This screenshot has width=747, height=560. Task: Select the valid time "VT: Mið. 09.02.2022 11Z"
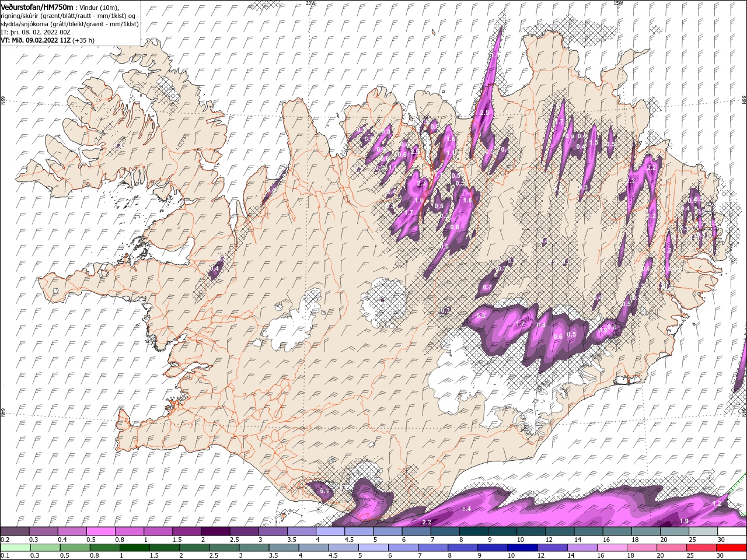click(36, 40)
